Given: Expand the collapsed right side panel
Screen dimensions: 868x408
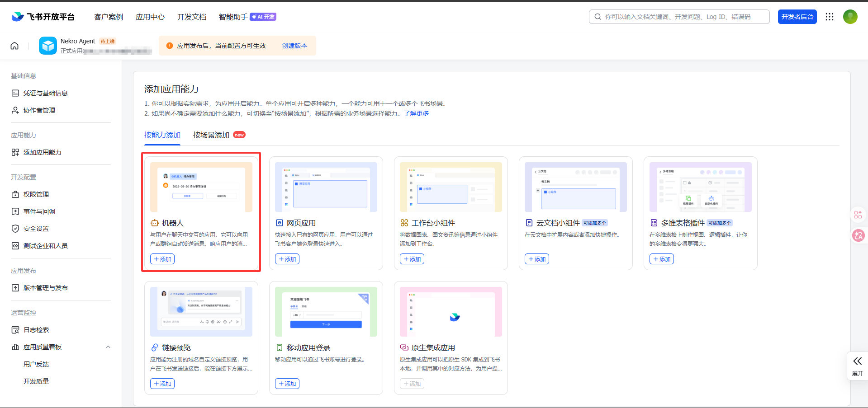Looking at the screenshot, I should tap(857, 366).
